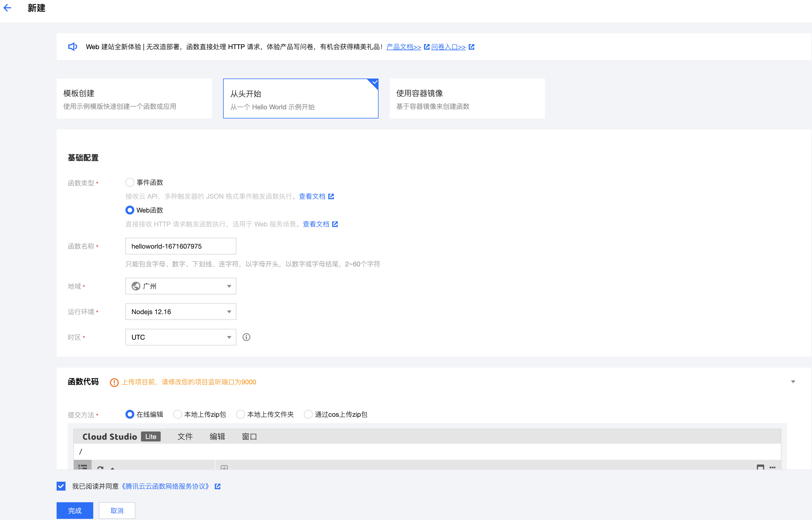Open the 腾讯云云函数网络服务协议 link
The image size is (812, 520).
[x=165, y=486]
